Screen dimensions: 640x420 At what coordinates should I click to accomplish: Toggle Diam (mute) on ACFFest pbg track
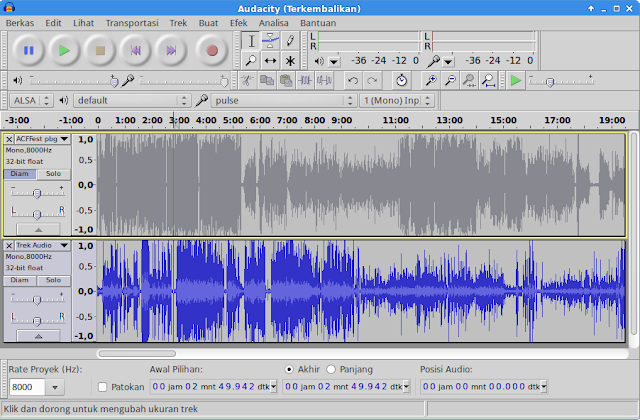(x=21, y=173)
